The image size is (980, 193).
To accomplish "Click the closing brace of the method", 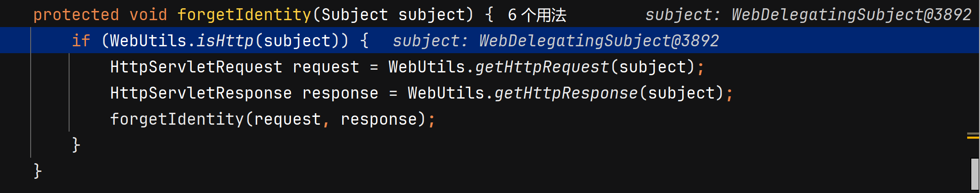I will pos(38,171).
